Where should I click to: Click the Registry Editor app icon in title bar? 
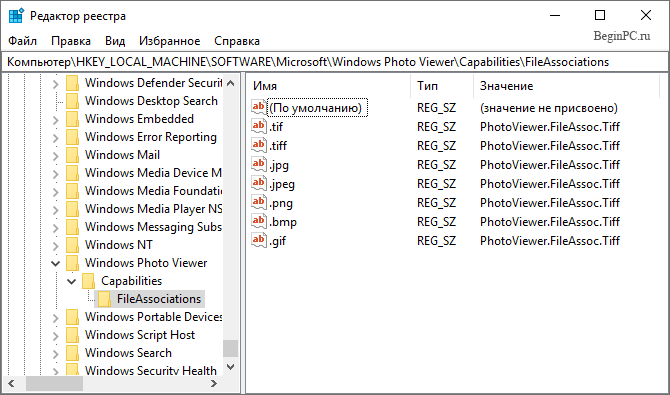[x=16, y=16]
